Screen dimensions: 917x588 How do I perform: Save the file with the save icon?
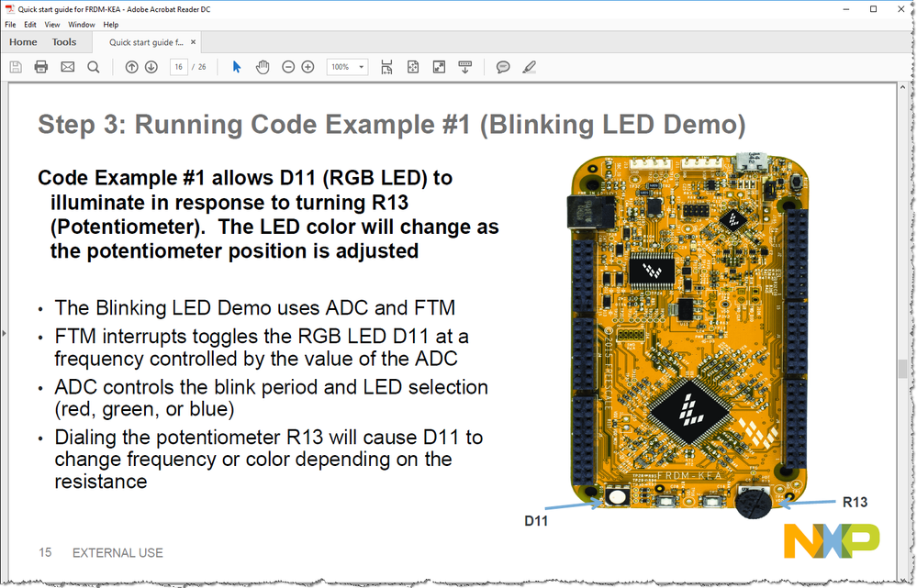(15, 66)
